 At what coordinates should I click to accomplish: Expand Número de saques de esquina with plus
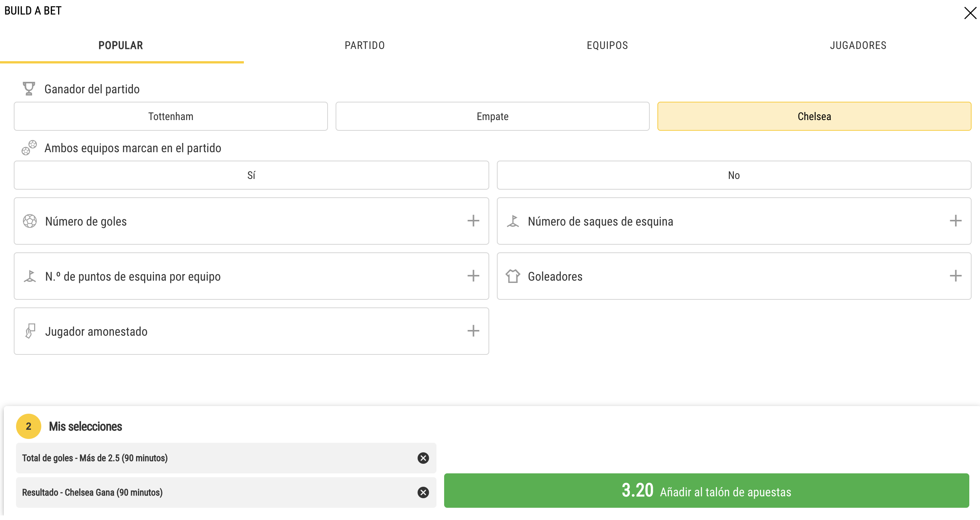[956, 221]
